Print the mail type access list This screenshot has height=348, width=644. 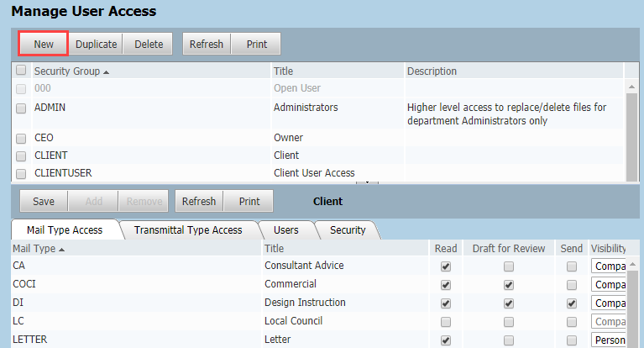249,202
